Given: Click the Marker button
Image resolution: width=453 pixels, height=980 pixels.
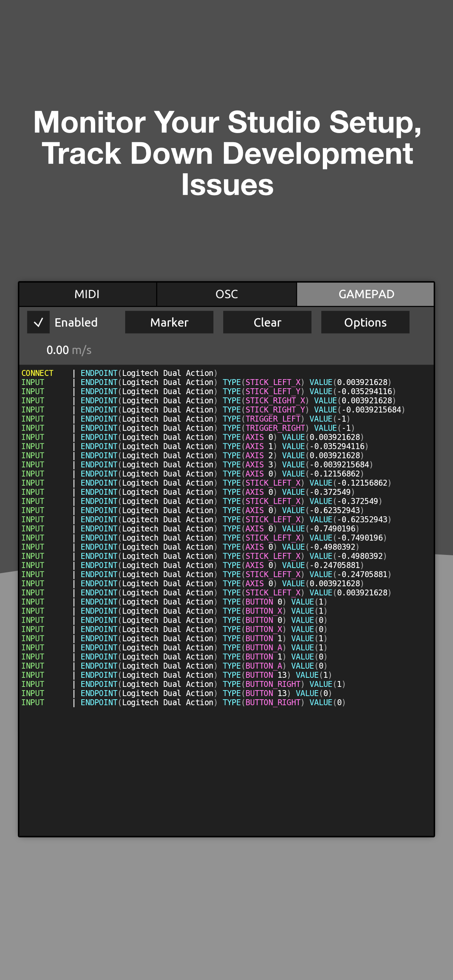Looking at the screenshot, I should click(x=169, y=322).
